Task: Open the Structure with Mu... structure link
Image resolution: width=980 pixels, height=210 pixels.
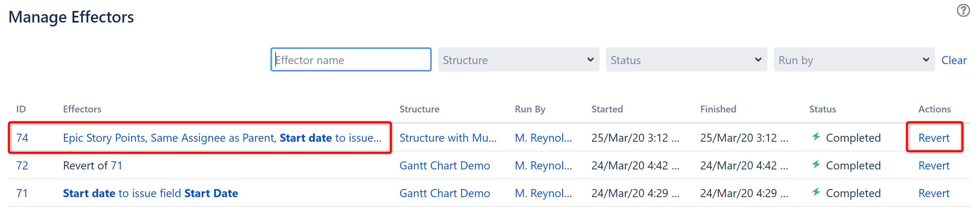Action: 448,138
